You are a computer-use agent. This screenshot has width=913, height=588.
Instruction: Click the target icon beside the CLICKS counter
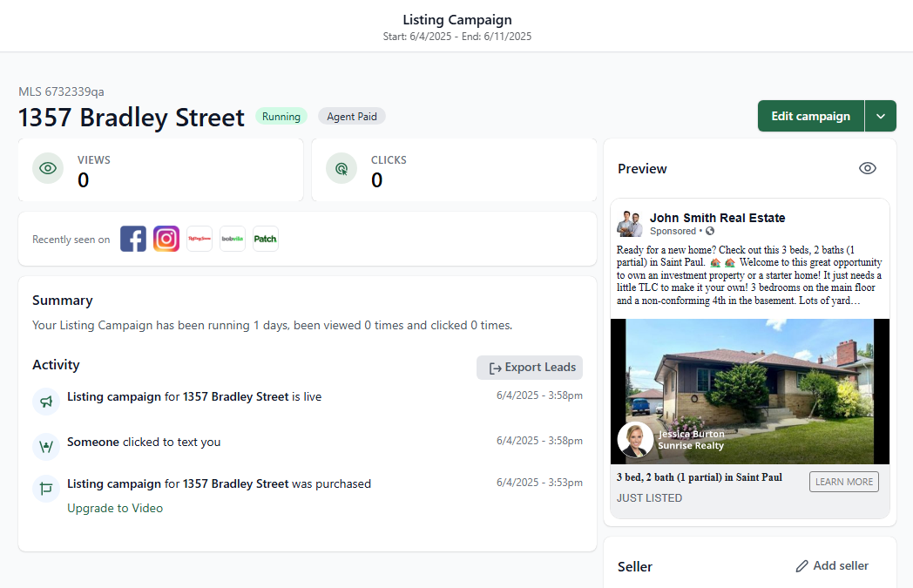[341, 167]
